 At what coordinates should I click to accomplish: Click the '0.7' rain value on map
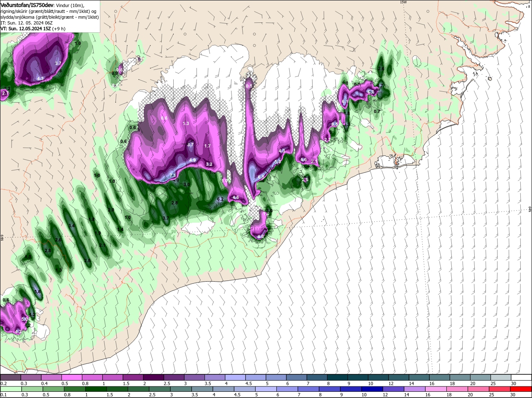pyautogui.click(x=377, y=111)
